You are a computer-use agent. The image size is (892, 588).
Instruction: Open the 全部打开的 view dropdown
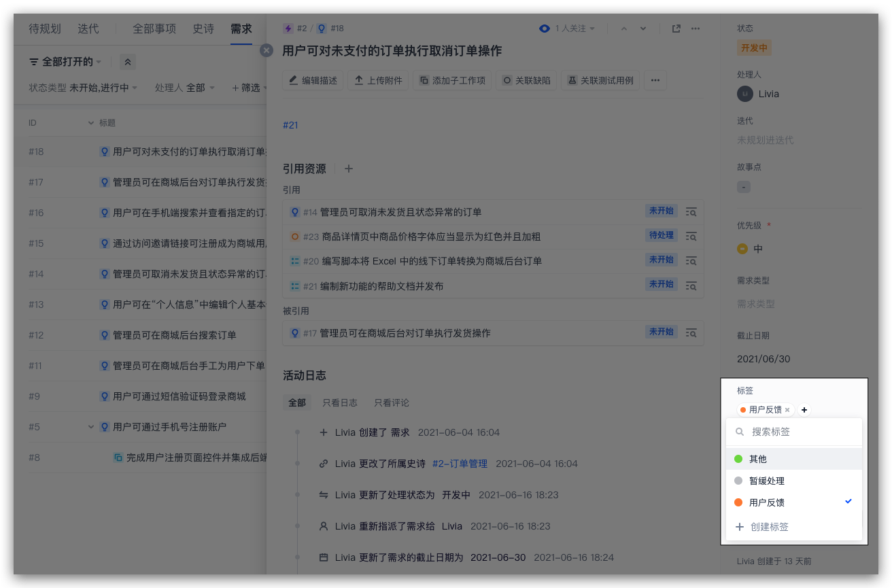pos(65,62)
